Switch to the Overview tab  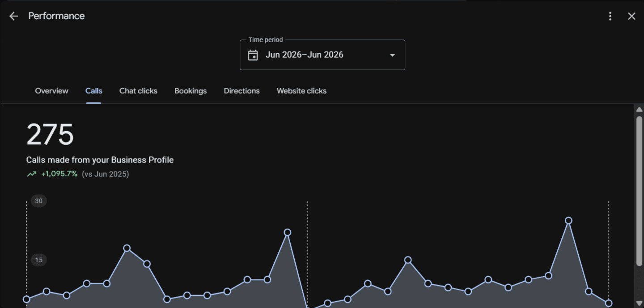coord(52,91)
